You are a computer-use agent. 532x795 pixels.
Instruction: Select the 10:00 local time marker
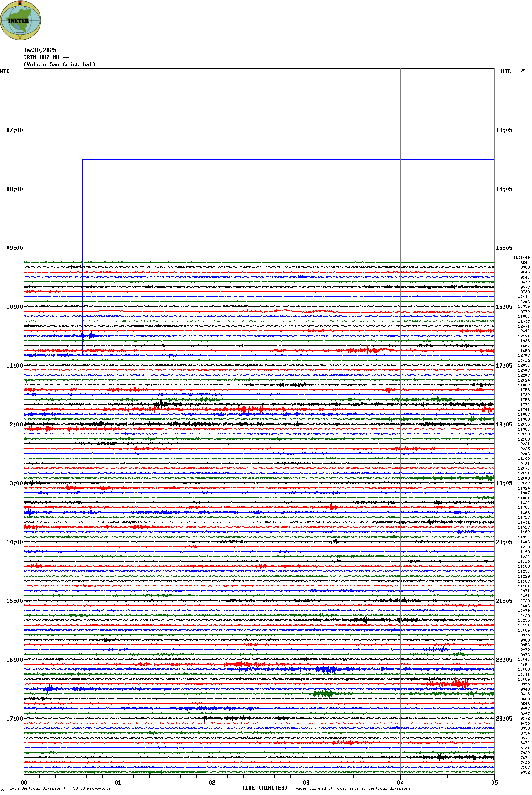(x=14, y=307)
